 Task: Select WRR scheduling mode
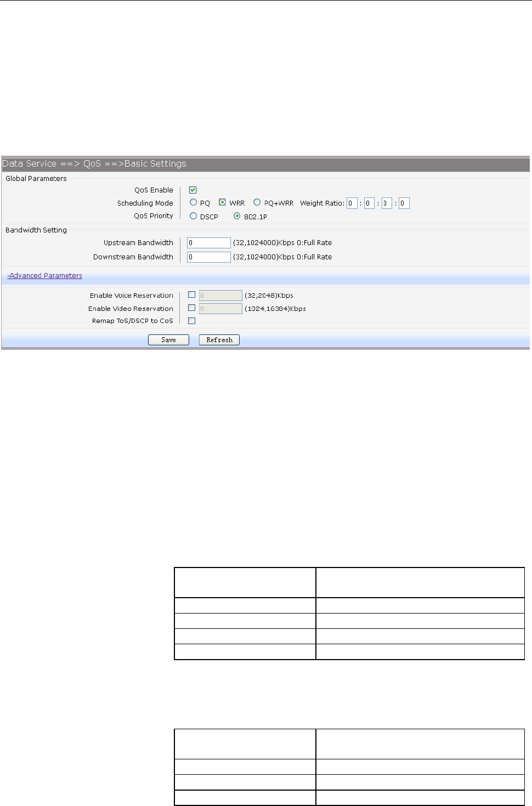click(222, 202)
